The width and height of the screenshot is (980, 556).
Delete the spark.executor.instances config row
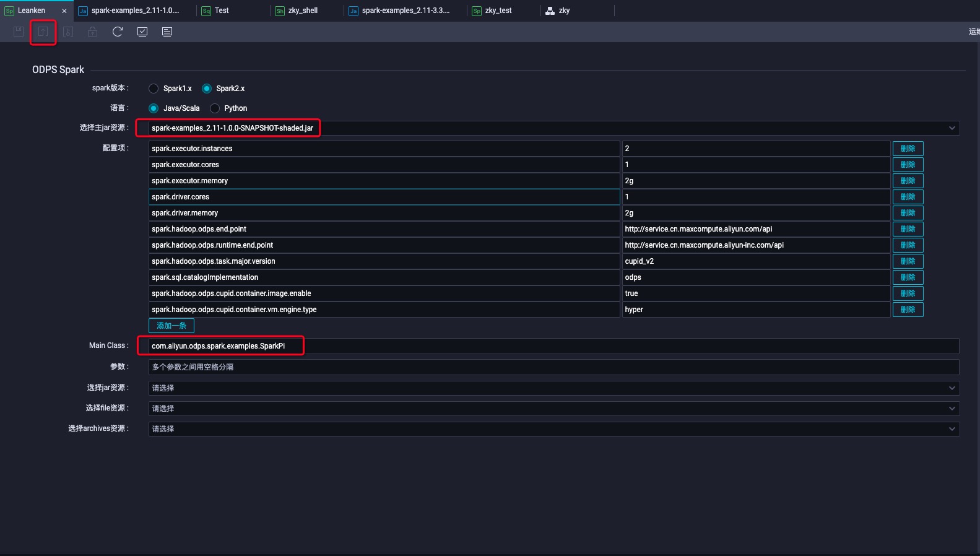click(x=908, y=149)
